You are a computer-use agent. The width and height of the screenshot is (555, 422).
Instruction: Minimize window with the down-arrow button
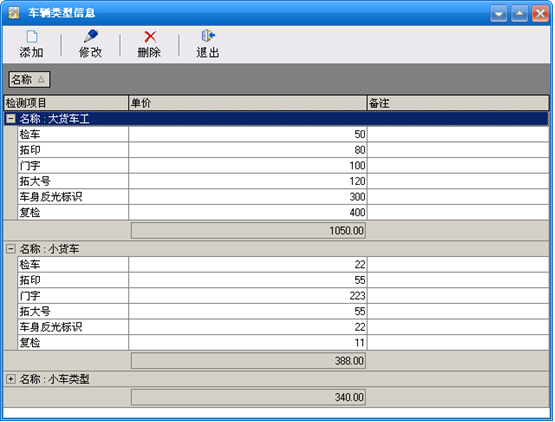point(499,14)
